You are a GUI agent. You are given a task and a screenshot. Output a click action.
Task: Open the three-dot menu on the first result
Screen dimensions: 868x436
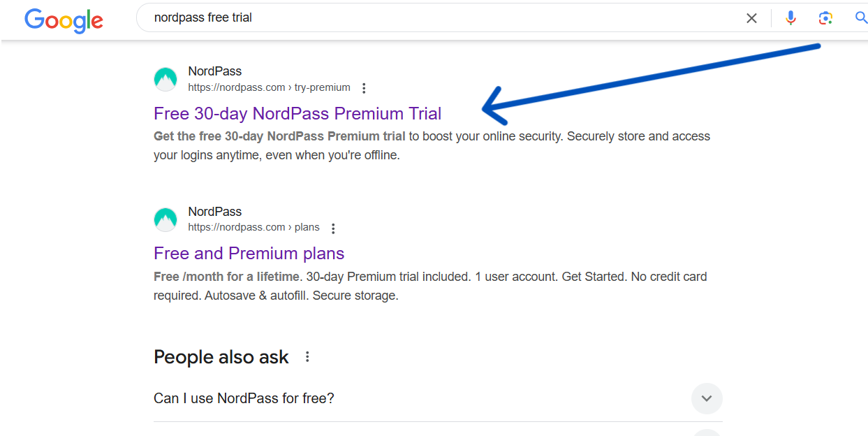(364, 88)
